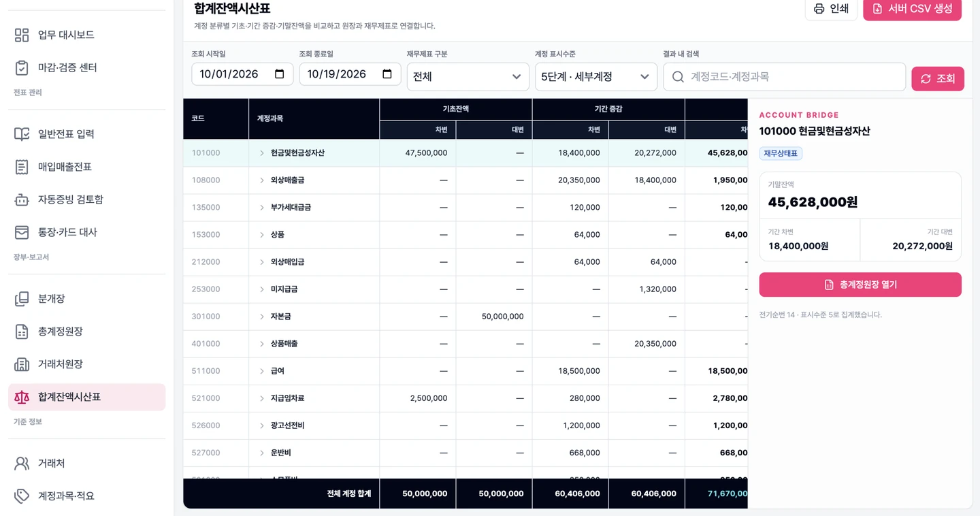The height and width of the screenshot is (516, 980).
Task: Click the 45,628,000원 기말잔액 value
Action: click(x=813, y=202)
